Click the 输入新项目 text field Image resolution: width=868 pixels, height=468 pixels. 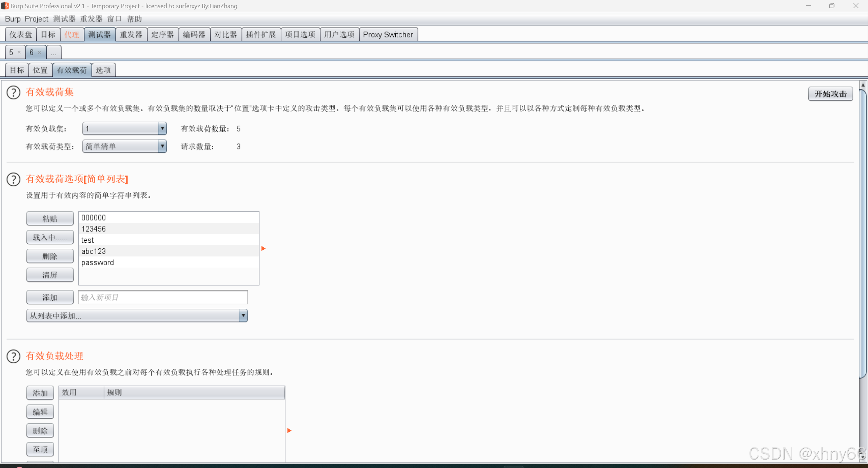tap(163, 297)
